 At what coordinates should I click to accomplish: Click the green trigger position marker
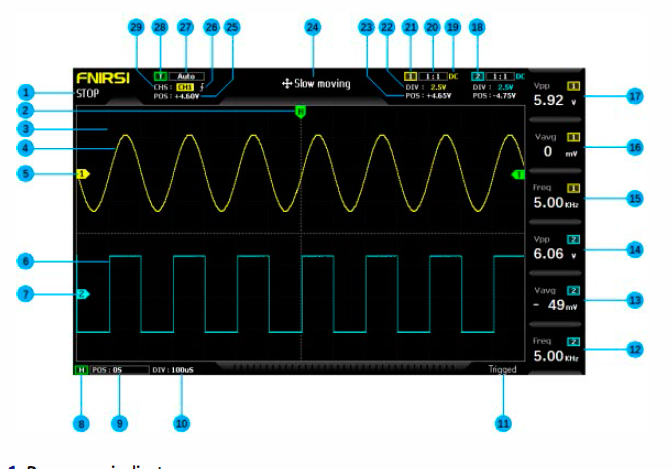pyautogui.click(x=299, y=112)
